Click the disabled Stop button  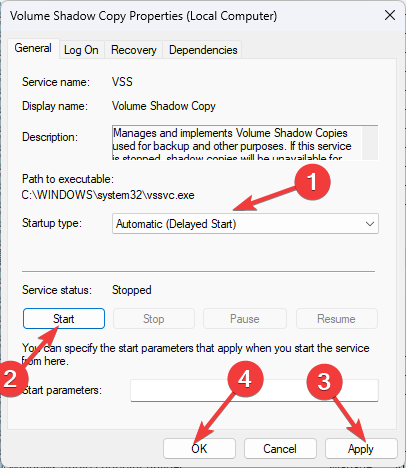[154, 319]
